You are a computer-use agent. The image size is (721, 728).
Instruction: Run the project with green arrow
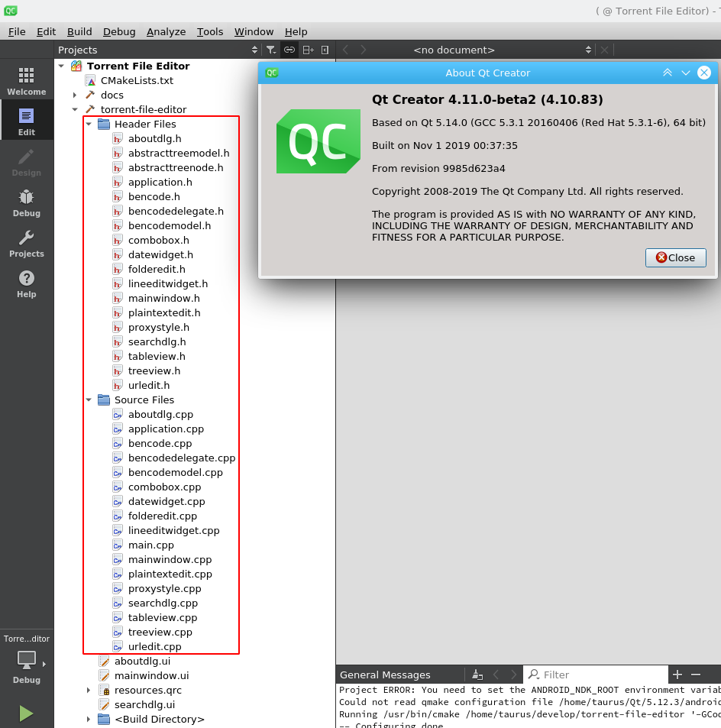point(26,713)
